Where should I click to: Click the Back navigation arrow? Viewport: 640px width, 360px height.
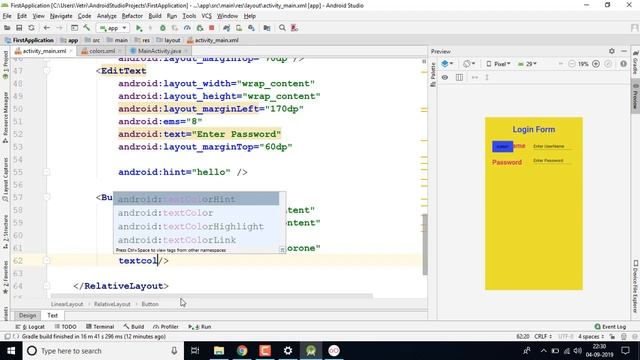pos(47,28)
